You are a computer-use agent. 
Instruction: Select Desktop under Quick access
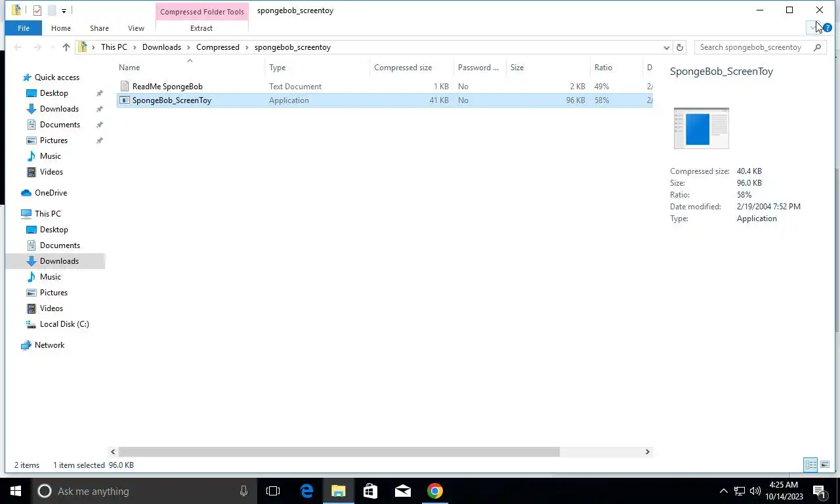(x=54, y=93)
